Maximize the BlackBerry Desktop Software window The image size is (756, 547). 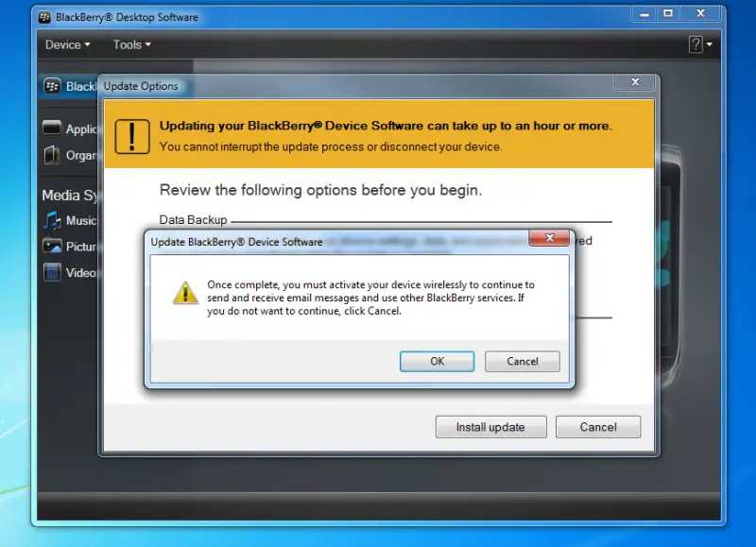(x=668, y=14)
